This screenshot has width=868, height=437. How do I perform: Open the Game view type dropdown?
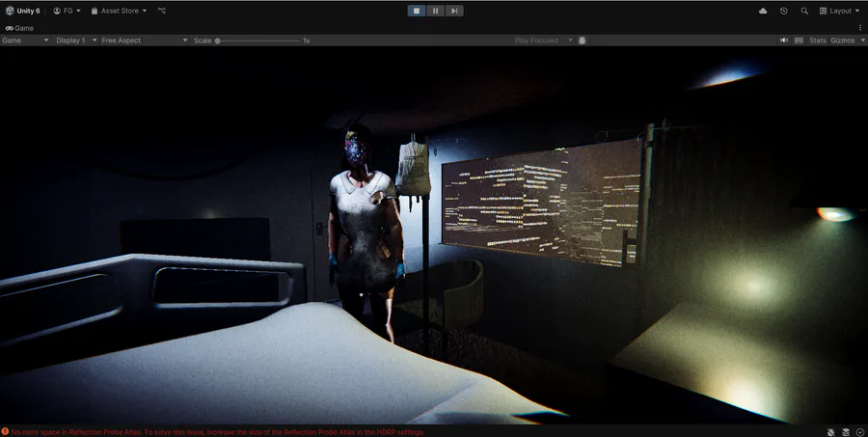25,41
